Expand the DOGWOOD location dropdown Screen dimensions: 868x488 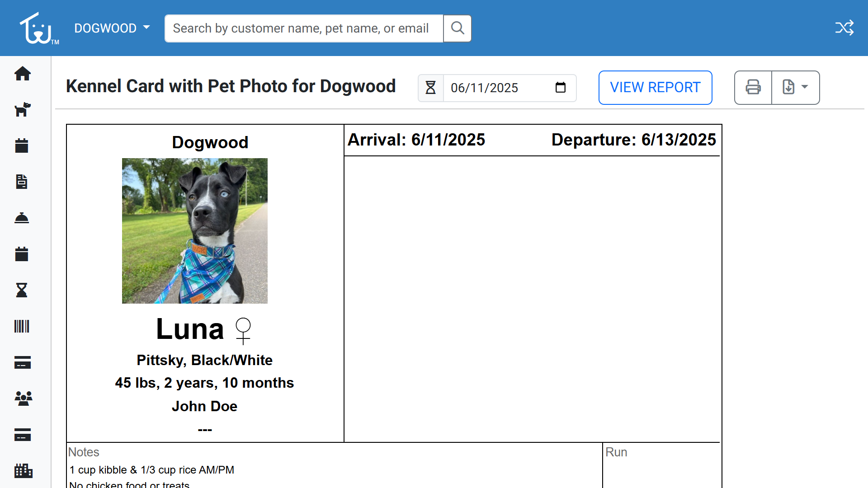112,28
